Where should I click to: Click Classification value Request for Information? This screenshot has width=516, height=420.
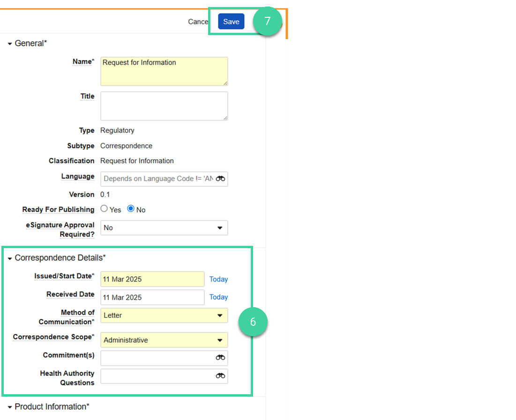click(x=137, y=161)
